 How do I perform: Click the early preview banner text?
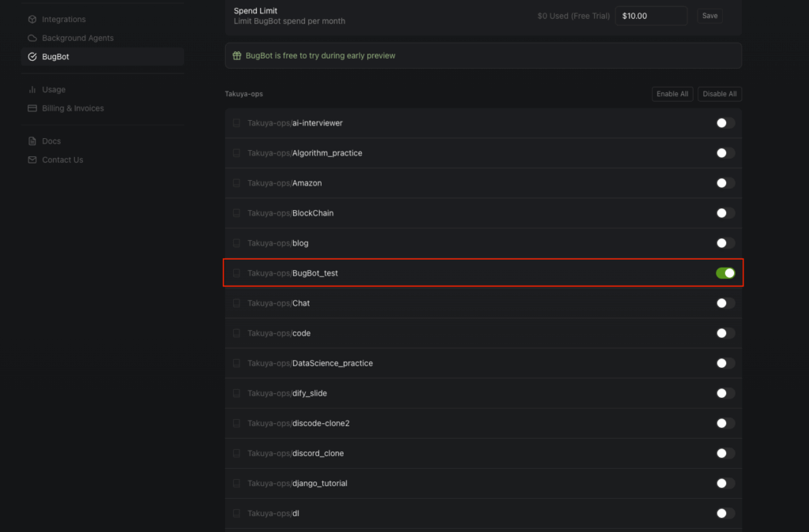[321, 56]
